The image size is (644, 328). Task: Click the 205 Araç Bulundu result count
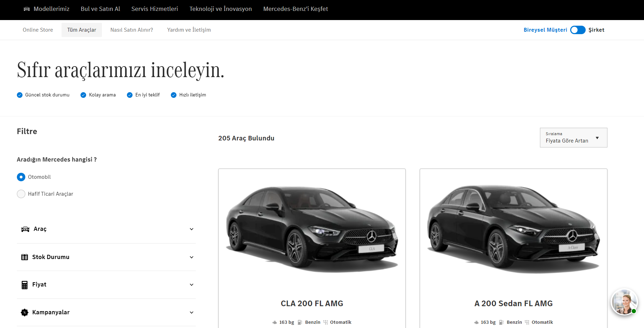[246, 138]
